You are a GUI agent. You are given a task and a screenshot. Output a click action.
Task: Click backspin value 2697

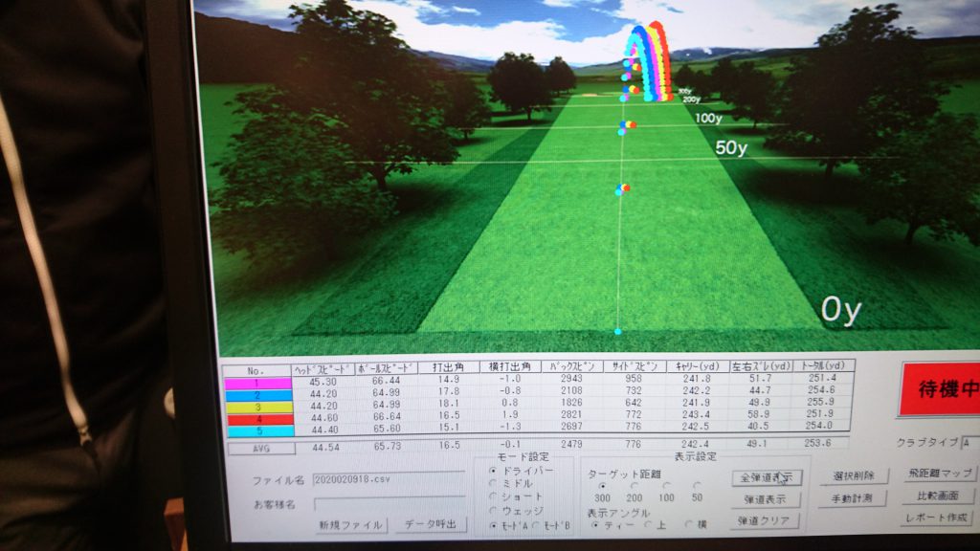[x=571, y=426]
